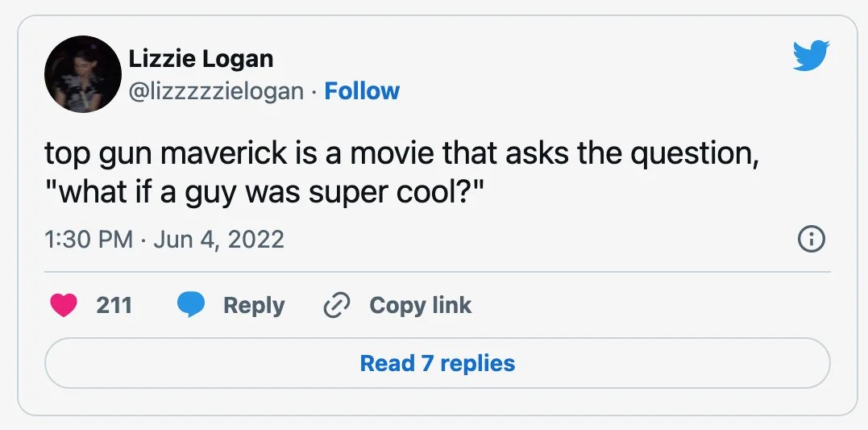The height and width of the screenshot is (430, 868).
Task: Open Lizzie Logan's profile avatar
Action: 83,73
